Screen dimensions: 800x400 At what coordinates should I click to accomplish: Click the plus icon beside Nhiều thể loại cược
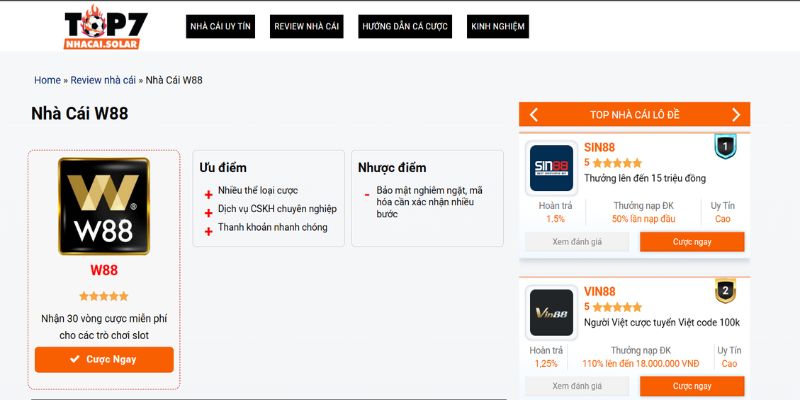click(208, 194)
